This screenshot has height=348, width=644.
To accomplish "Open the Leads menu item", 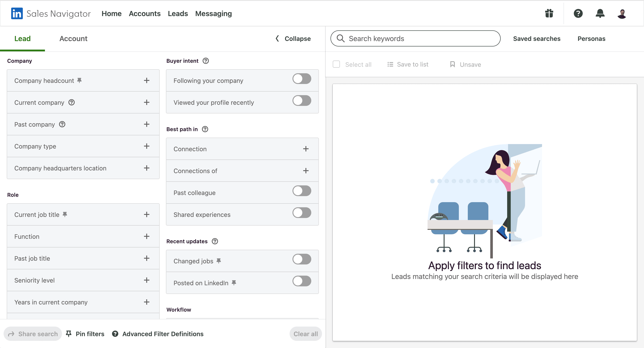I will pyautogui.click(x=178, y=13).
